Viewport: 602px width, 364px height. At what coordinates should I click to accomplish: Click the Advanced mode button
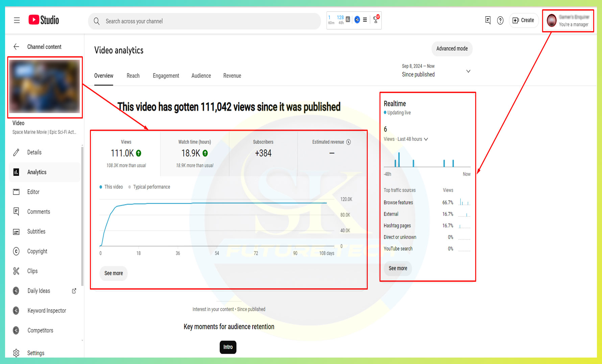[452, 49]
